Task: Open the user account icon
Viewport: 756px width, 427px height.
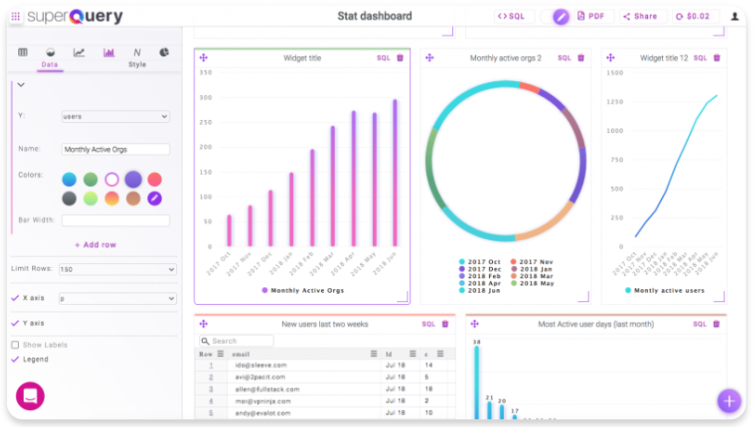Action: pyautogui.click(x=735, y=16)
